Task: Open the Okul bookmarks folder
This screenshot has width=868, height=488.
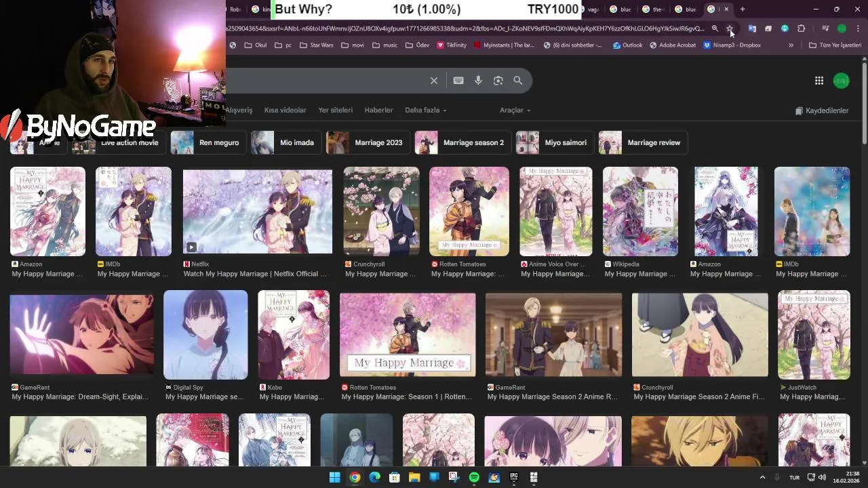Action: 255,45
